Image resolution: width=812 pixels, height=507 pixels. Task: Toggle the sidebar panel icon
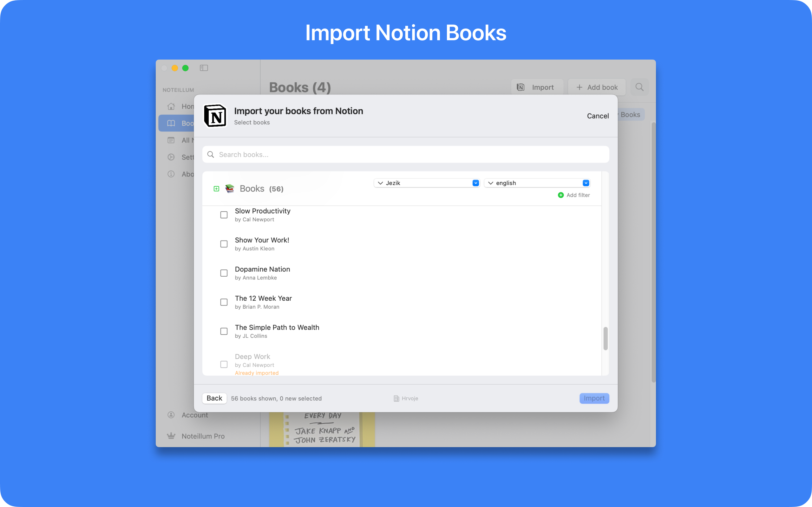pos(204,68)
